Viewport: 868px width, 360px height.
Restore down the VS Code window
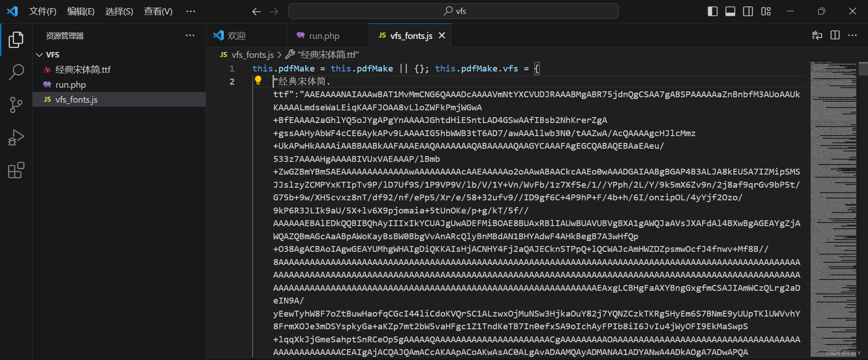point(821,11)
